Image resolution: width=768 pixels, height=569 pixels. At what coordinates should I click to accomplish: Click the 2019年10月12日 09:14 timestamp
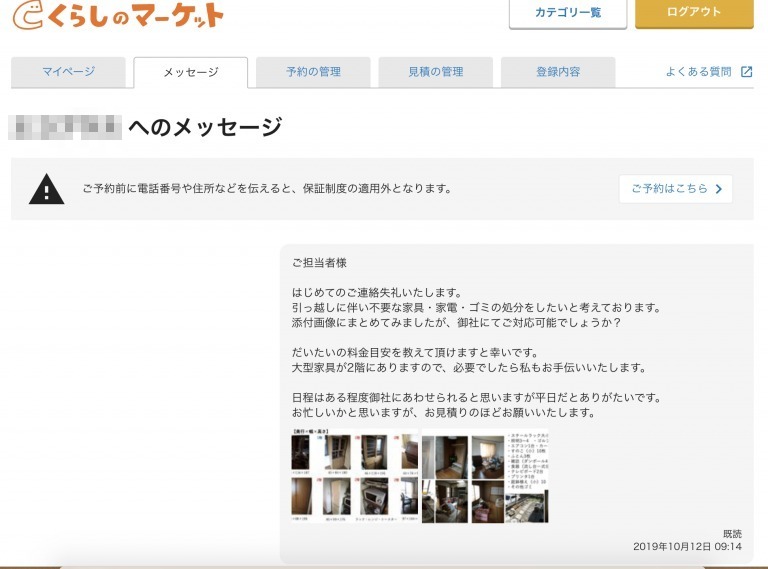(687, 546)
